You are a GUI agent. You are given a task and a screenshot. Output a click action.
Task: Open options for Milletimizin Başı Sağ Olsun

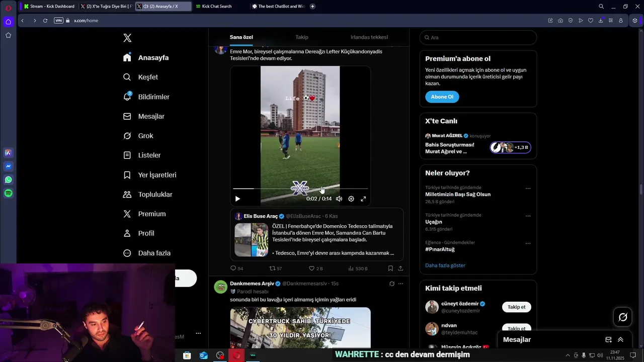point(528,189)
